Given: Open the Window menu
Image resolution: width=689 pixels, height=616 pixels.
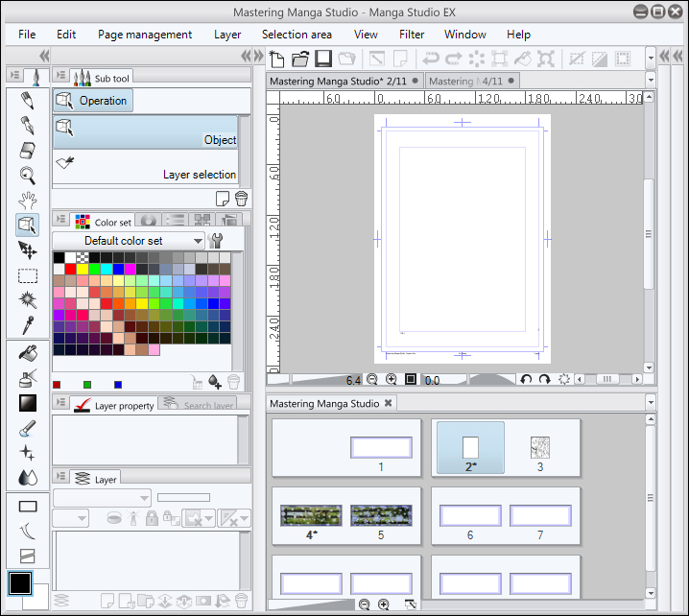Looking at the screenshot, I should (464, 35).
